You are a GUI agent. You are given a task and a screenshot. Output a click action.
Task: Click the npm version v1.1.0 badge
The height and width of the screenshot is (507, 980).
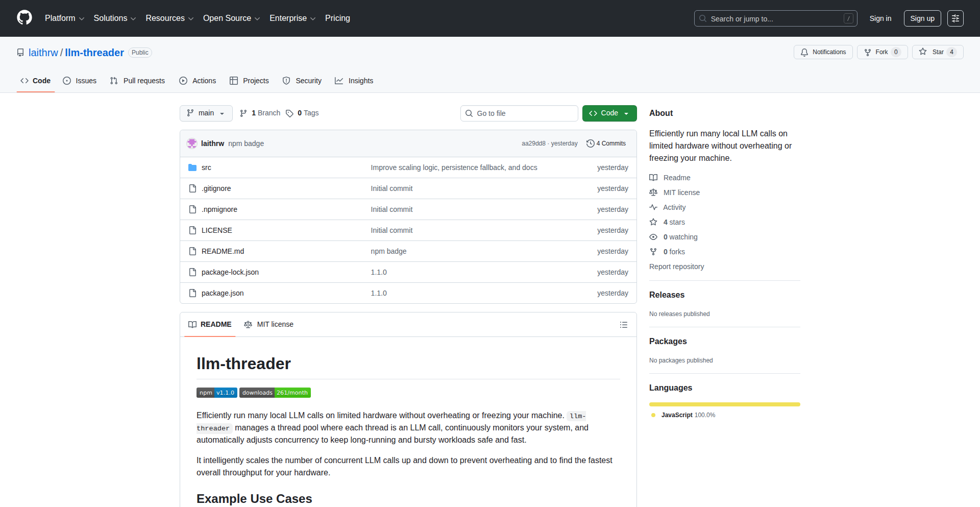pyautogui.click(x=217, y=393)
